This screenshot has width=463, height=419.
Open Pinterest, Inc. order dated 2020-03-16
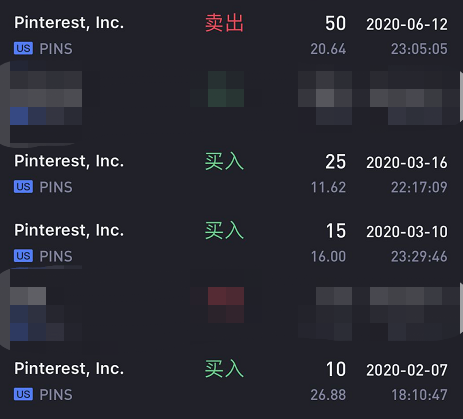tap(231, 173)
